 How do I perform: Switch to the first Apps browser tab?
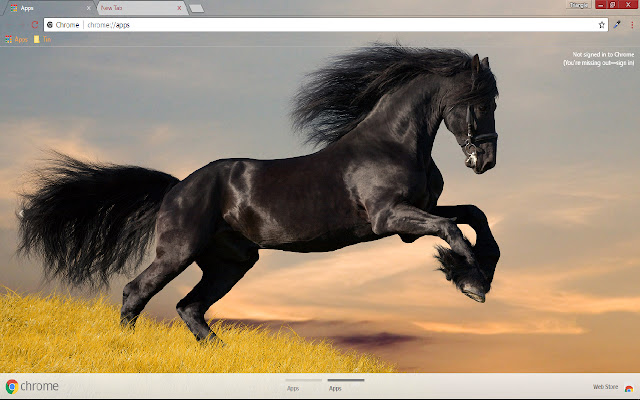click(49, 8)
